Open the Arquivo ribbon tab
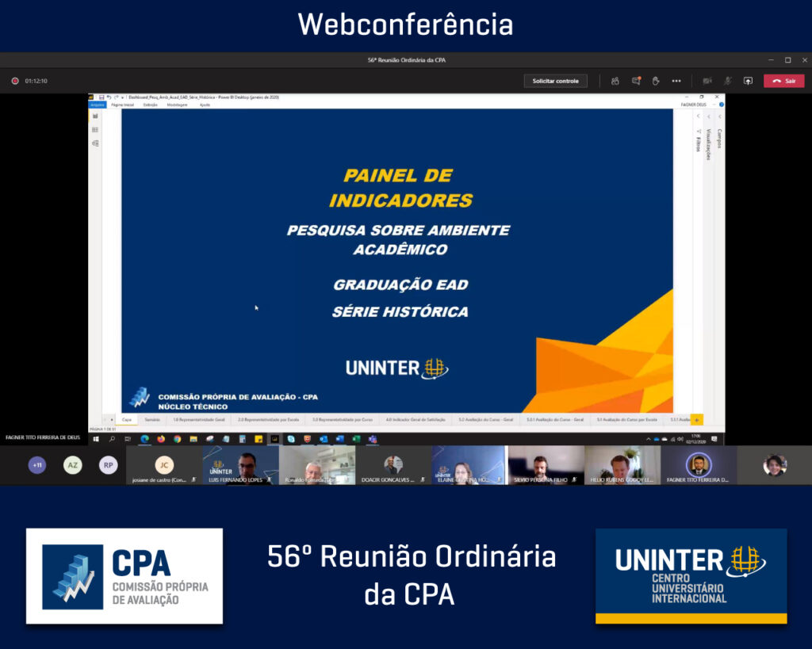Screen dimensions: 812x649 (97, 105)
